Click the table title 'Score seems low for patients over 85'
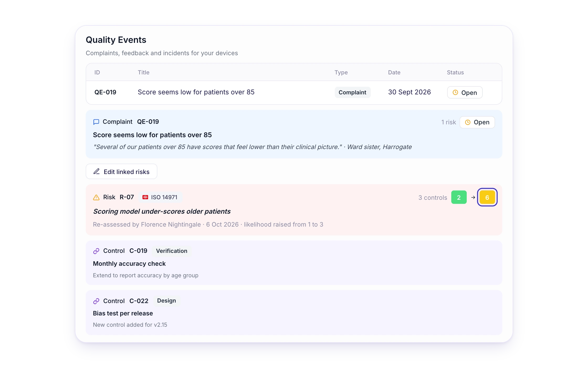The width and height of the screenshot is (588, 368). tap(196, 92)
